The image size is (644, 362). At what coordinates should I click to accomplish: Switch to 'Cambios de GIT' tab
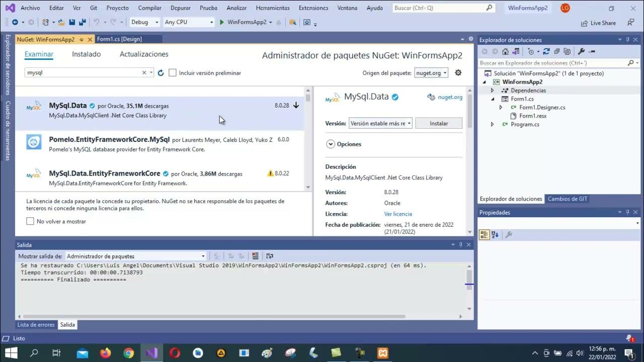(568, 199)
